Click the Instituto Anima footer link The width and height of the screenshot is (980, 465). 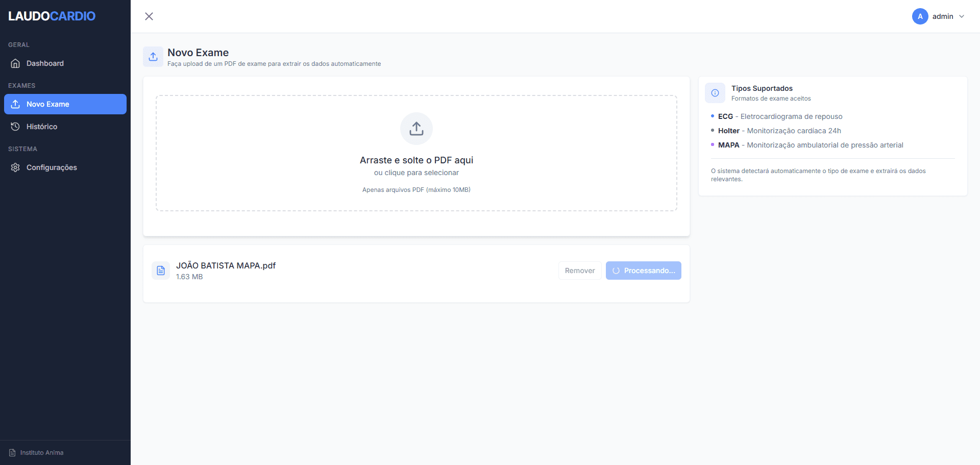41,453
